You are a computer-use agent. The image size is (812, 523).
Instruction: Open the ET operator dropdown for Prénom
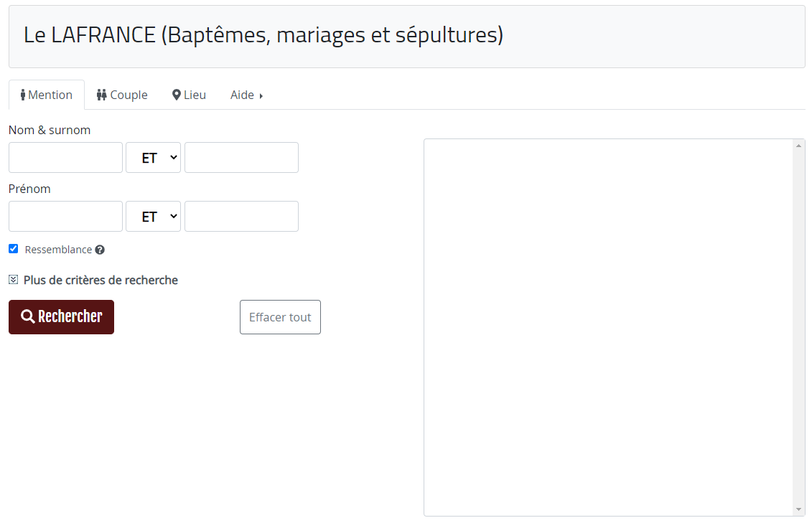(154, 216)
